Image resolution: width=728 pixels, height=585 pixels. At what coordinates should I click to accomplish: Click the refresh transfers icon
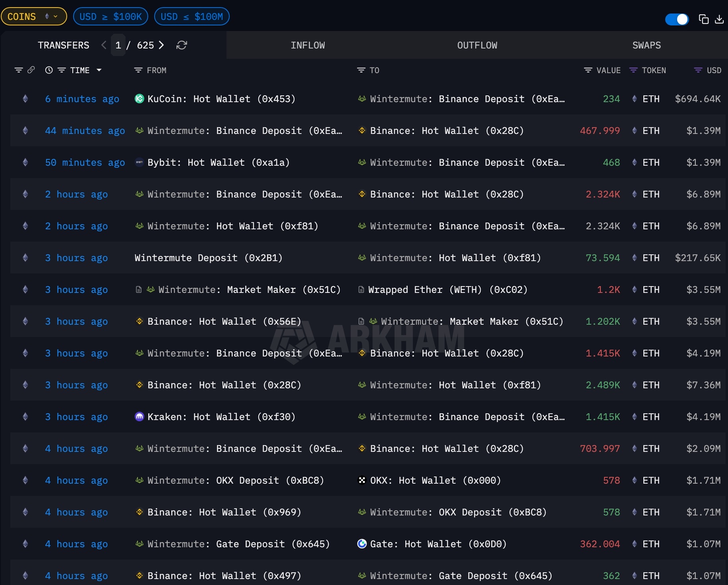tap(182, 45)
